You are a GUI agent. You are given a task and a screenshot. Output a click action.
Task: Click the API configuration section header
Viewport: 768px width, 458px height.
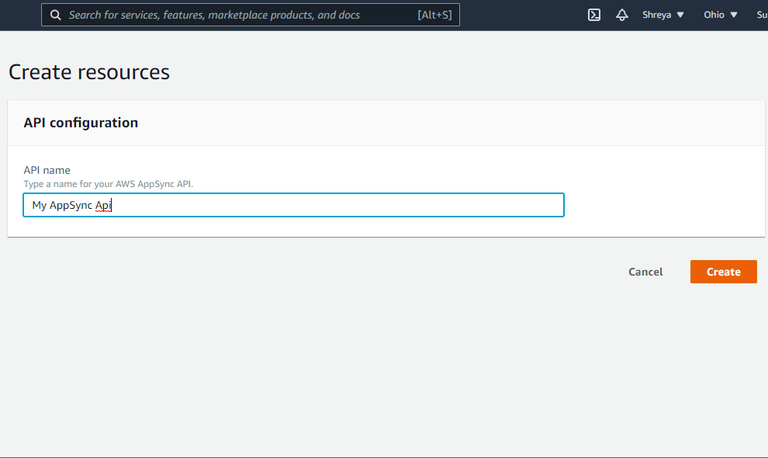click(81, 123)
